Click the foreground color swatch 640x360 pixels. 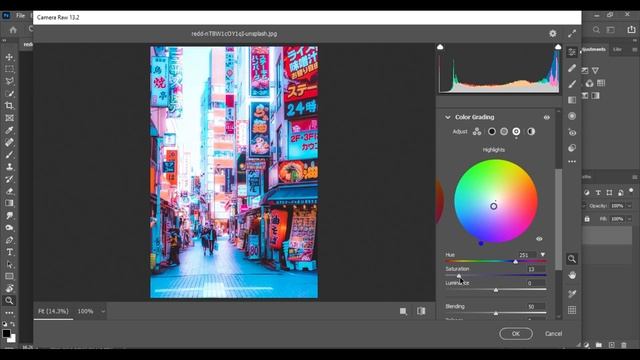6,333
